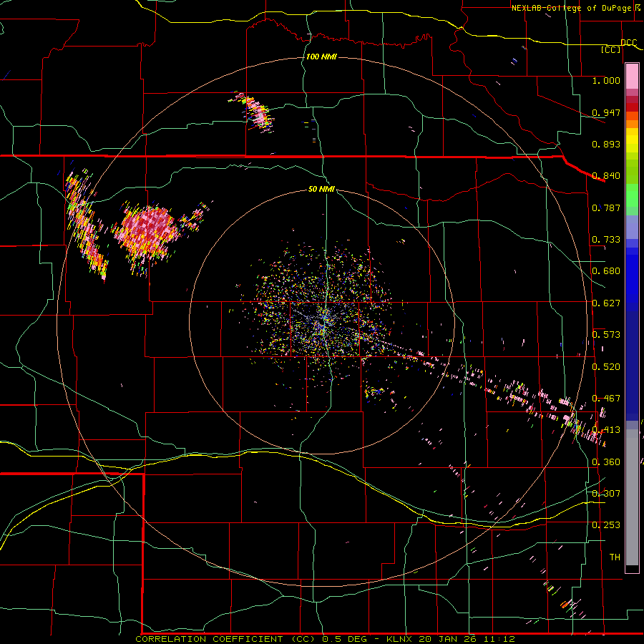This screenshot has width=644, height=644.
Task: Select the 0.307 scale value
Action: coord(606,493)
